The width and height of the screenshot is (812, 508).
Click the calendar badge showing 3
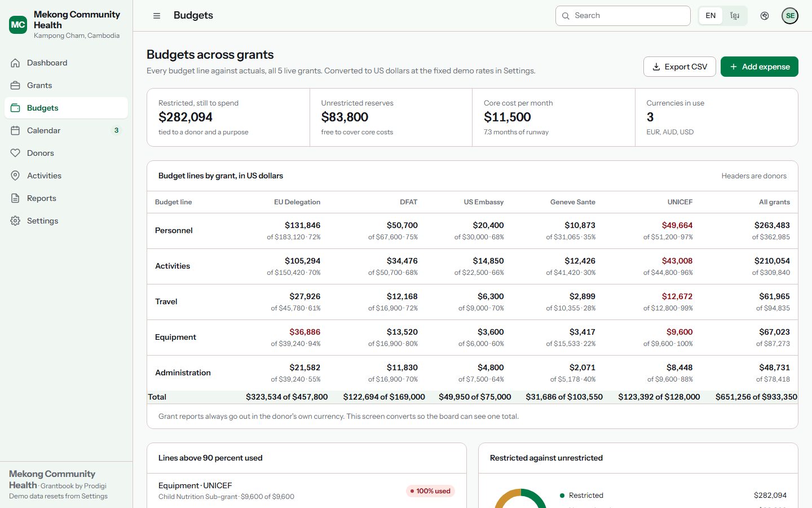pyautogui.click(x=116, y=130)
